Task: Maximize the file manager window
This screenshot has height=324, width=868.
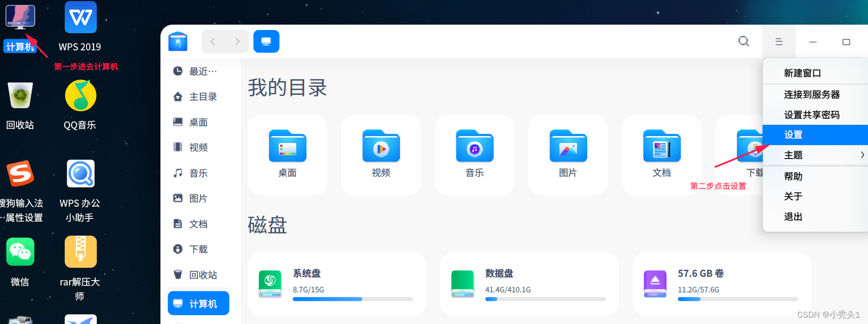Action: pyautogui.click(x=846, y=42)
